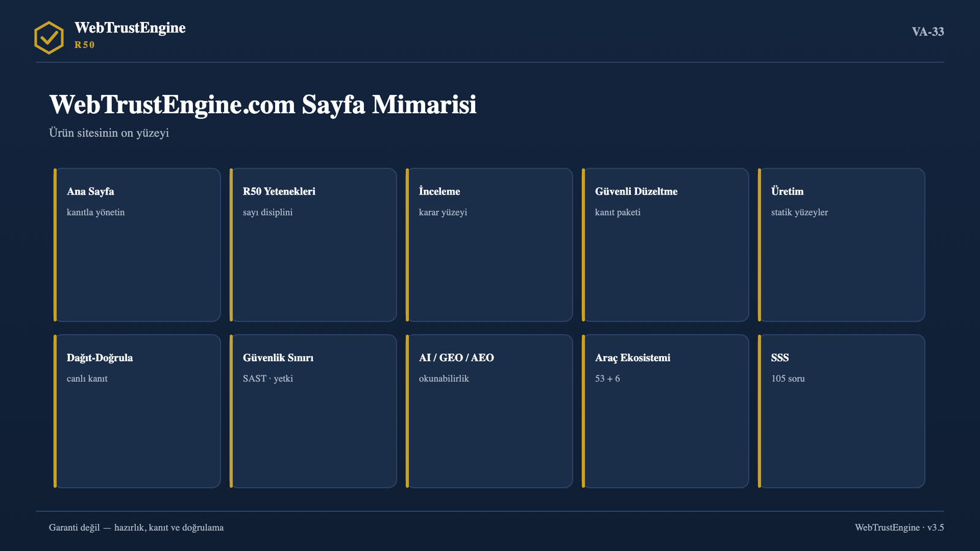This screenshot has height=551, width=980.
Task: Select the Üretim card title
Action: coord(787,191)
